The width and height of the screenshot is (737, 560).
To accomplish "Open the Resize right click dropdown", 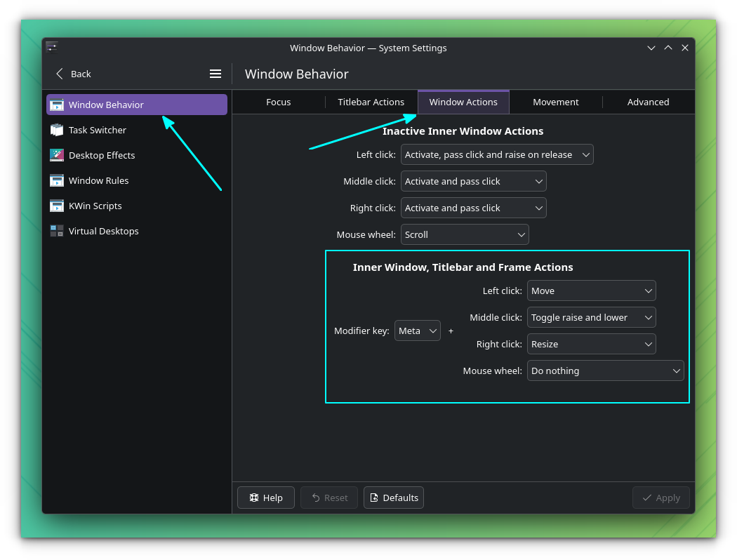I will [591, 345].
